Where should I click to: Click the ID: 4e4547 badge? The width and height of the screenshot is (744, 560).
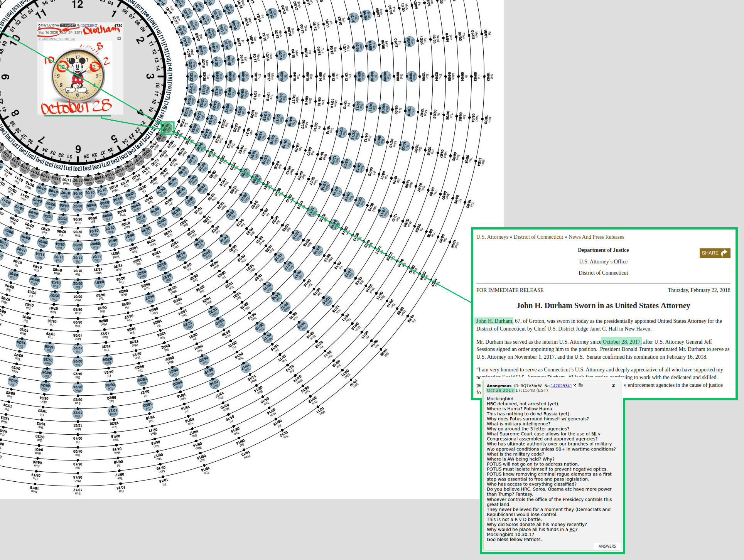coord(67,25)
